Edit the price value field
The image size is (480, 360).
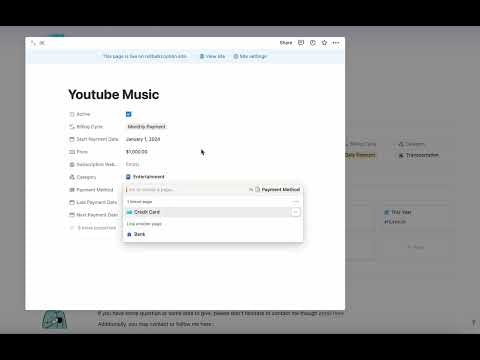tap(137, 152)
